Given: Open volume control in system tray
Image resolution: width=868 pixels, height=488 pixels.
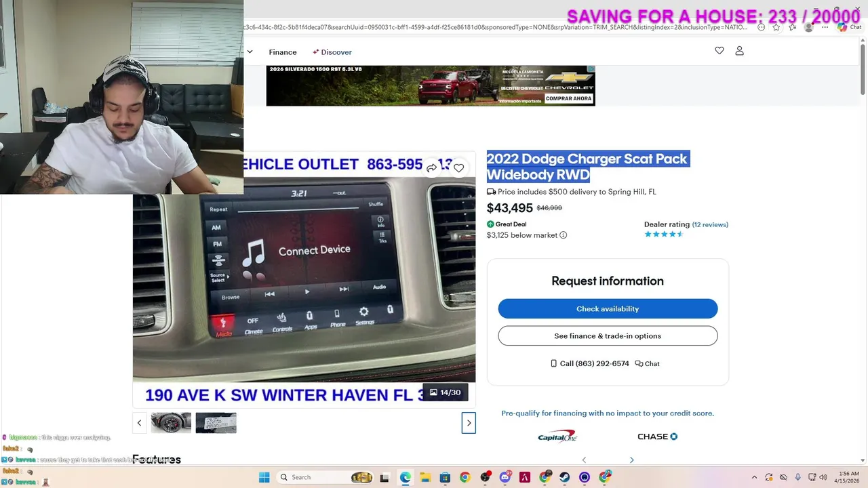Looking at the screenshot, I should tap(823, 477).
